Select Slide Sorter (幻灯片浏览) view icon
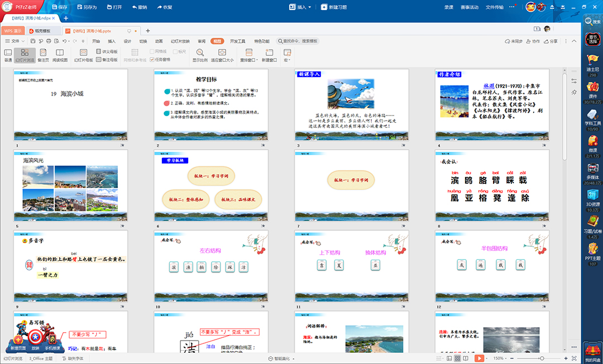This screenshot has height=364, width=603. [x=25, y=55]
